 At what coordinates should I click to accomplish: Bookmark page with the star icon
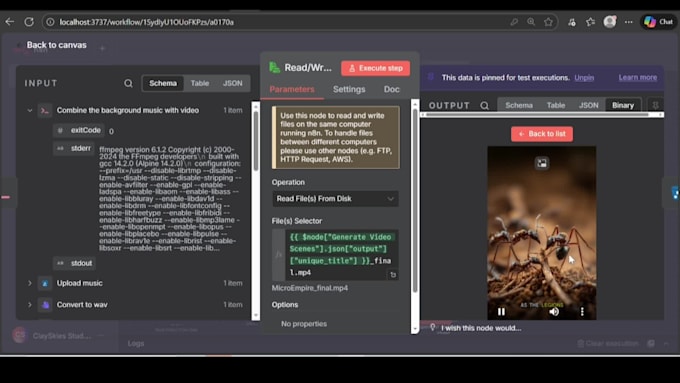click(x=549, y=22)
